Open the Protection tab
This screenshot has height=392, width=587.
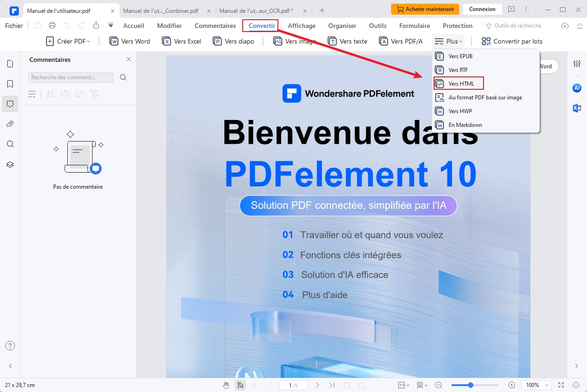pyautogui.click(x=457, y=26)
